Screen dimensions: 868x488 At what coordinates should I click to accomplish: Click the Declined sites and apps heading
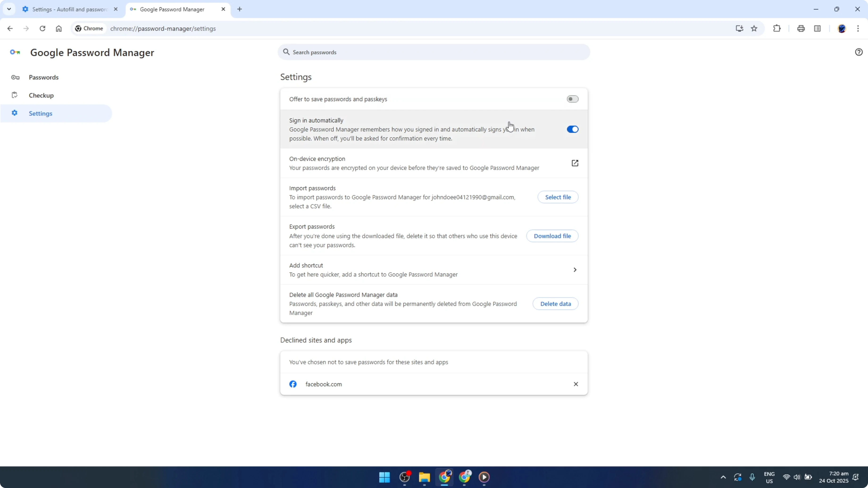tap(316, 340)
